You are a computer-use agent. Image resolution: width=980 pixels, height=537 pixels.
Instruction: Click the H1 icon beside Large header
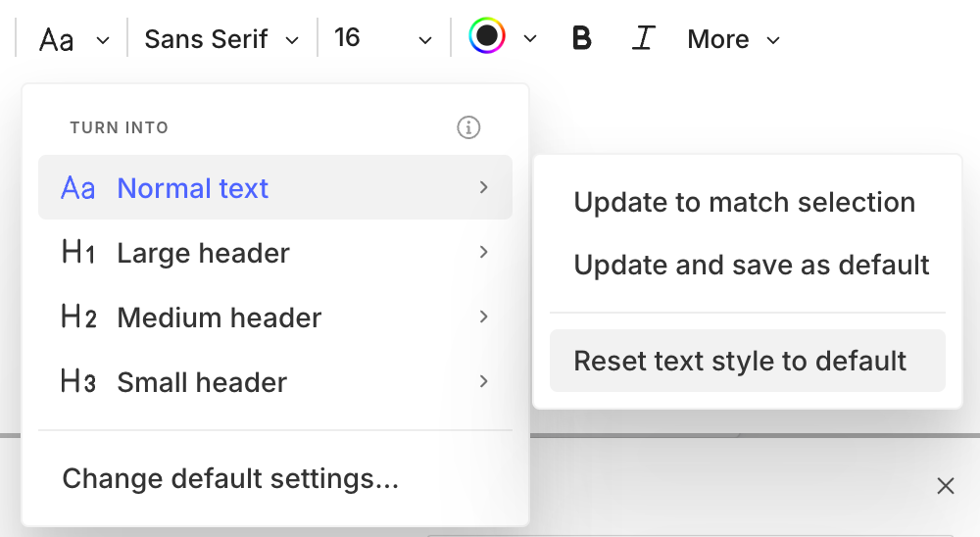coord(78,252)
